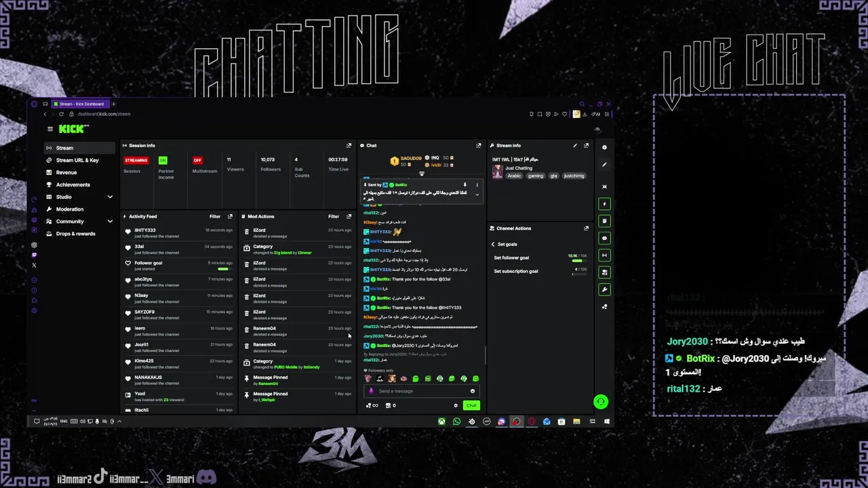
Task: Reload the browser page
Action: 61,114
